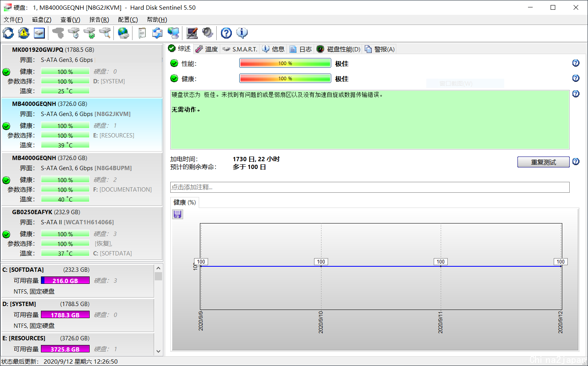This screenshot has height=366, width=588.
Task: Open the blue question mark help toolbar icon
Action: click(226, 33)
